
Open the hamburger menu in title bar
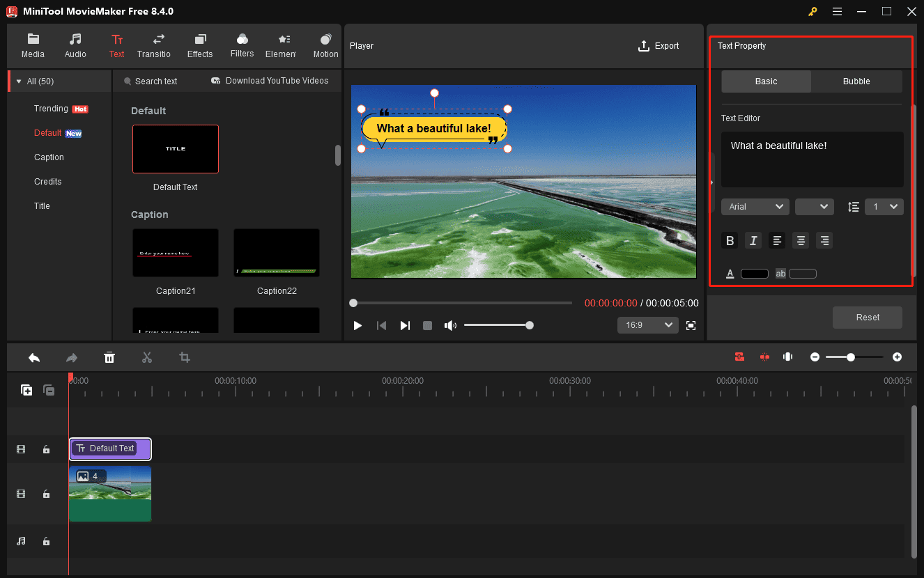pos(837,11)
